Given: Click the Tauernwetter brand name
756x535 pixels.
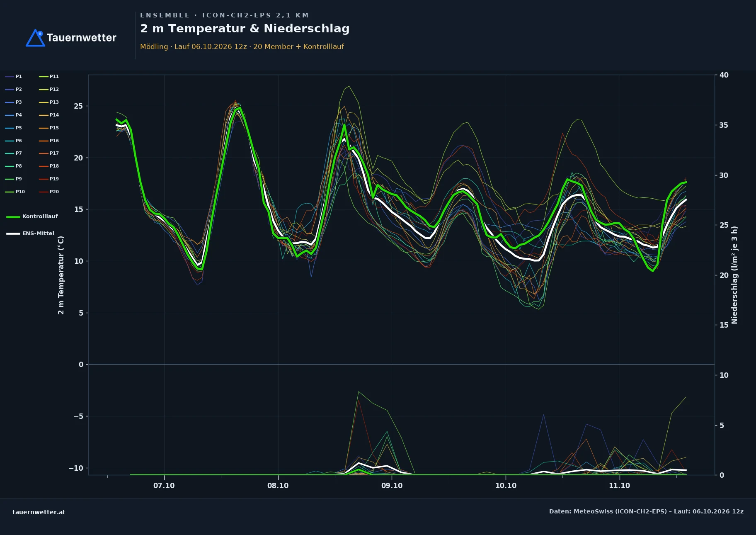Looking at the screenshot, I should [x=82, y=38].
